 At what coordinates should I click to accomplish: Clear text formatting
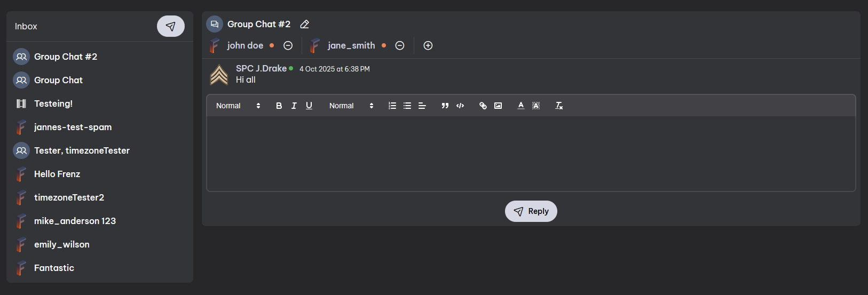tap(559, 106)
